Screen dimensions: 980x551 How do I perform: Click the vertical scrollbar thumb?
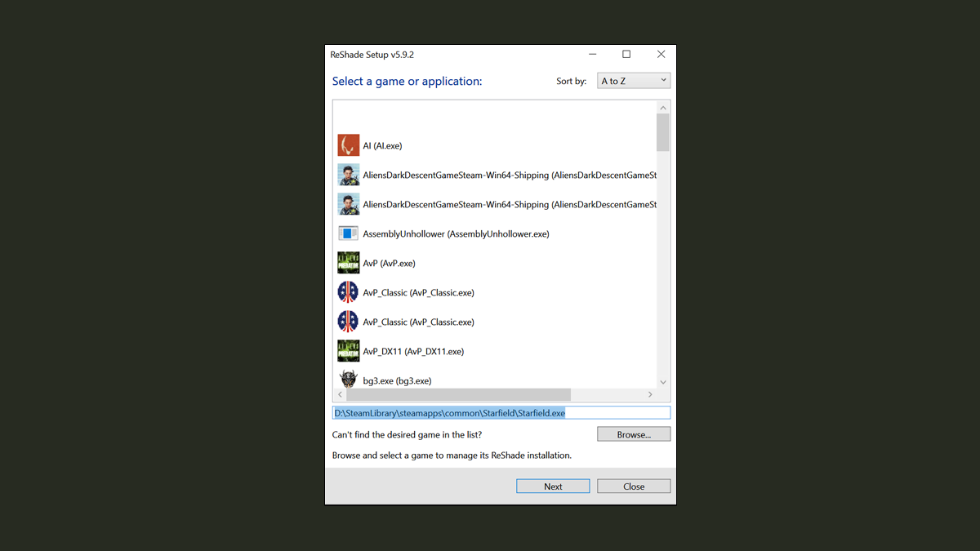click(662, 132)
